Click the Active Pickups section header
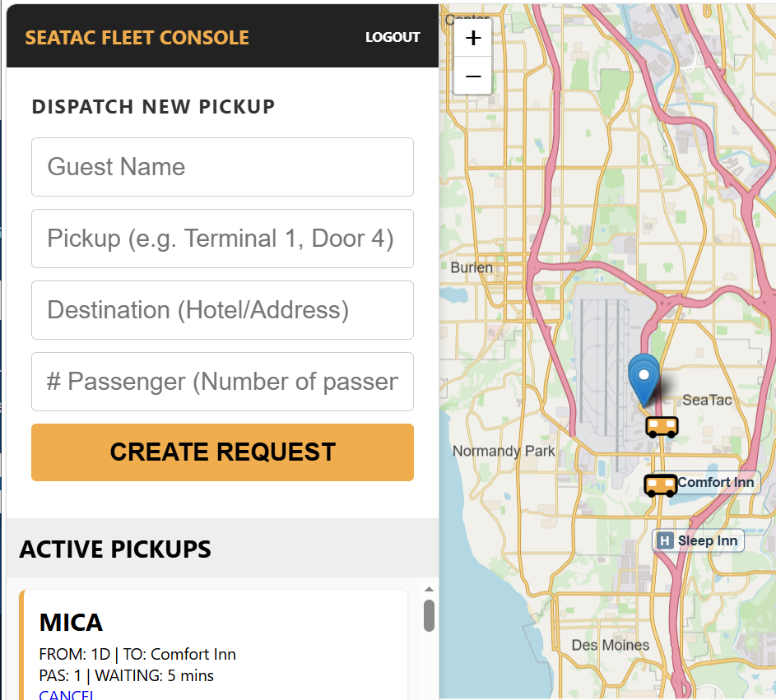 pyautogui.click(x=115, y=549)
